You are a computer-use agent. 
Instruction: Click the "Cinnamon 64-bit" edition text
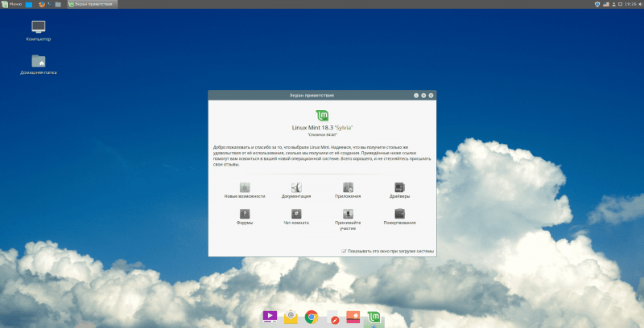323,134
